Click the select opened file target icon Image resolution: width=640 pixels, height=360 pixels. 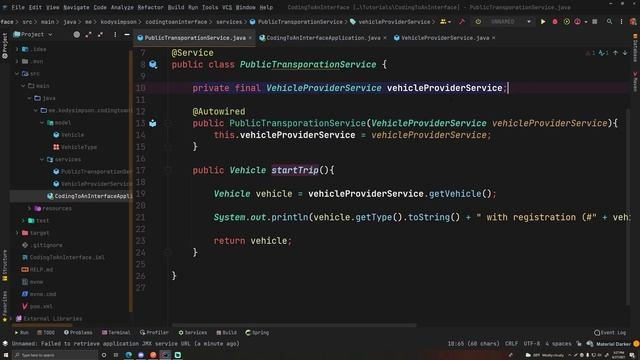[77, 35]
